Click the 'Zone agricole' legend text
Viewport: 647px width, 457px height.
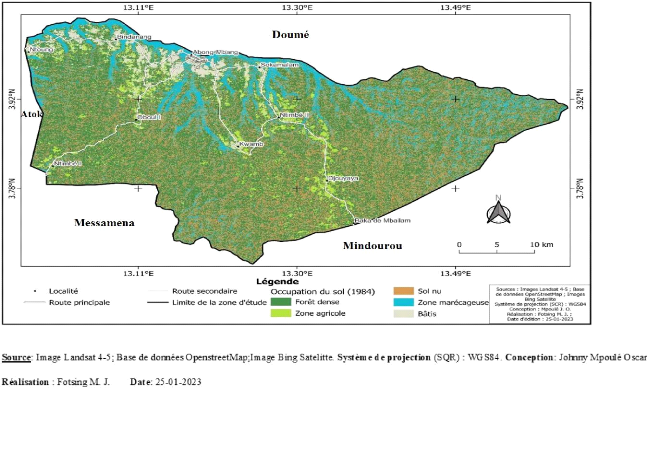click(320, 313)
